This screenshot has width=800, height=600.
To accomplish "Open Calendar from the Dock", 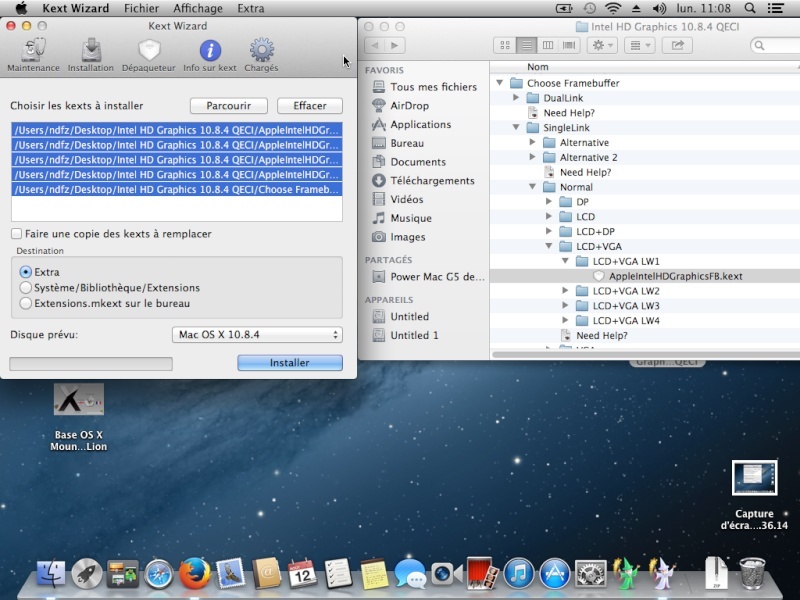I will tap(302, 573).
